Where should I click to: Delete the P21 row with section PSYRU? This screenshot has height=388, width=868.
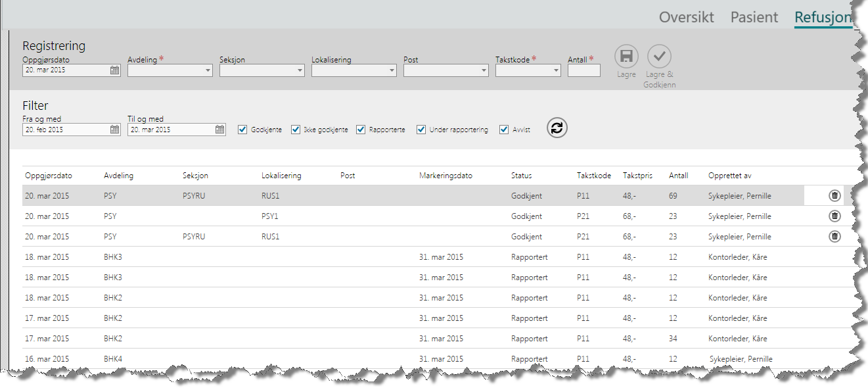[x=834, y=236]
